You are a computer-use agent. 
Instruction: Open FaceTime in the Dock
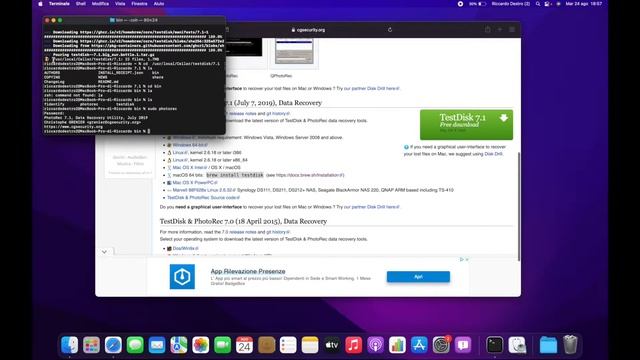click(222, 345)
